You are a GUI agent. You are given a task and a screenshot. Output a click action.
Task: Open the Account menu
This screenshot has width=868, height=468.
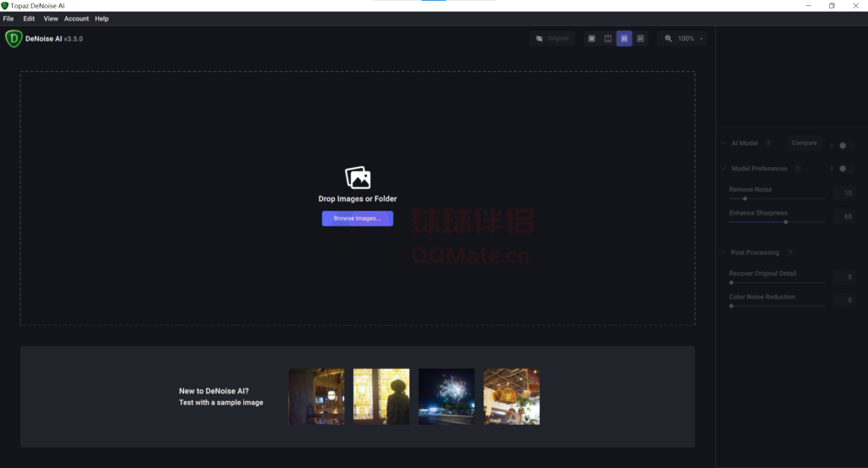tap(76, 19)
